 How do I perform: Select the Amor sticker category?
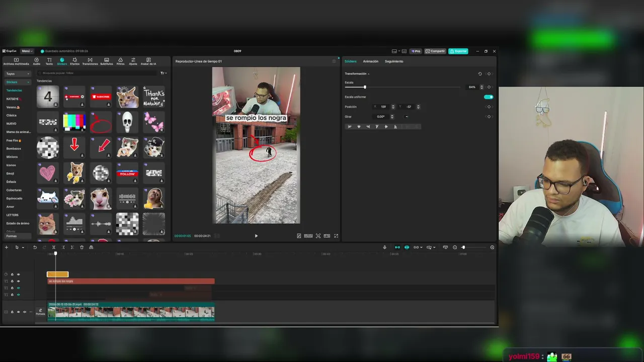[x=10, y=207]
